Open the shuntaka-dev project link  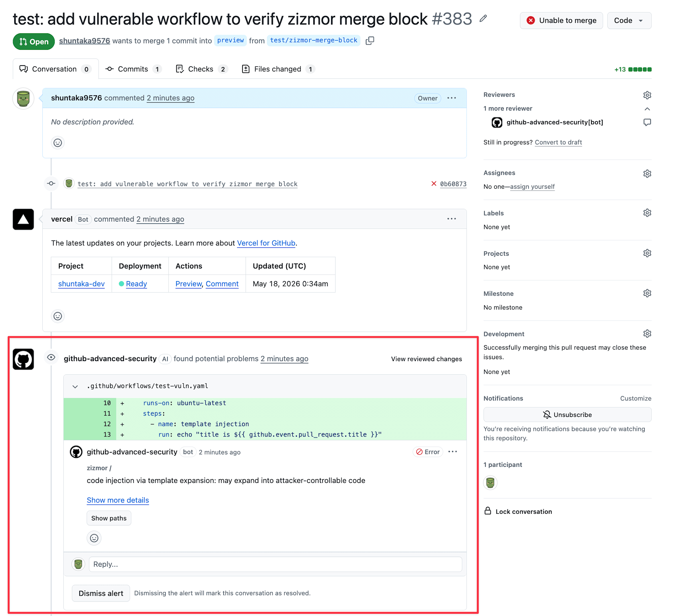81,284
